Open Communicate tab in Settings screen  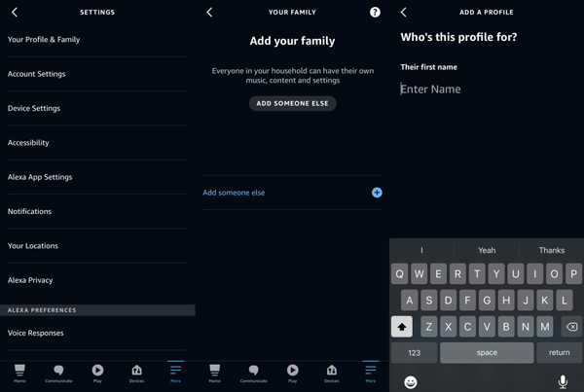tap(58, 373)
